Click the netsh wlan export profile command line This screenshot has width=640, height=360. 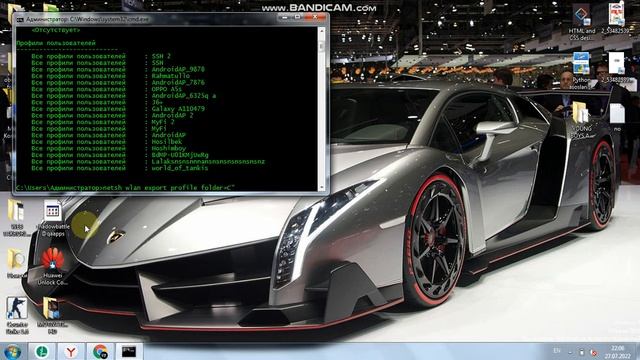[x=125, y=188]
